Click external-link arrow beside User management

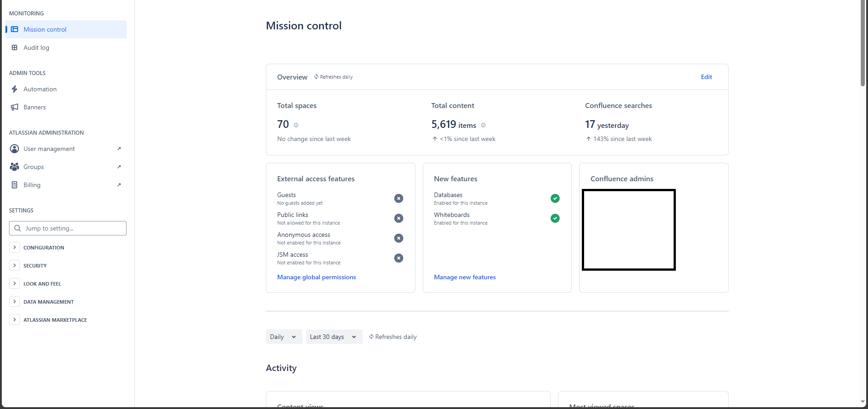[119, 149]
